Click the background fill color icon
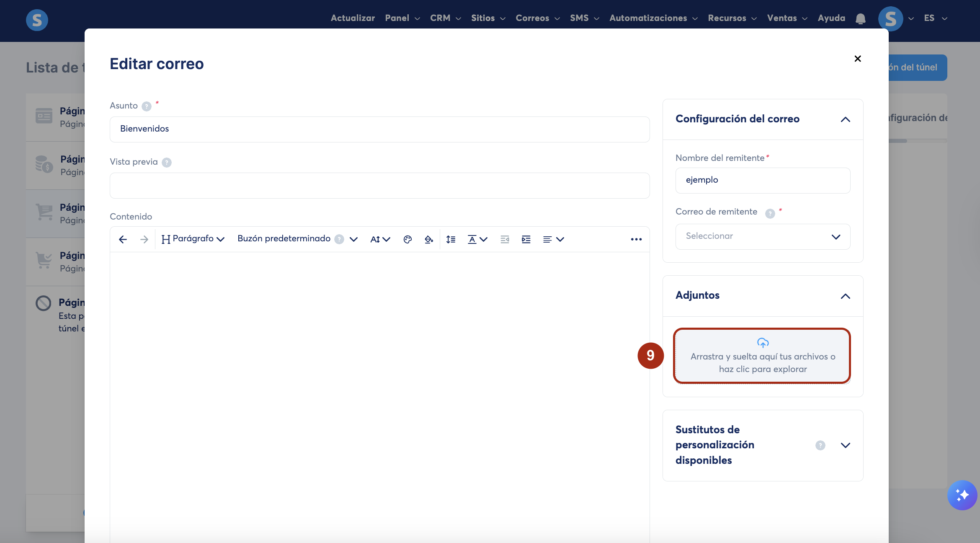 tap(428, 239)
